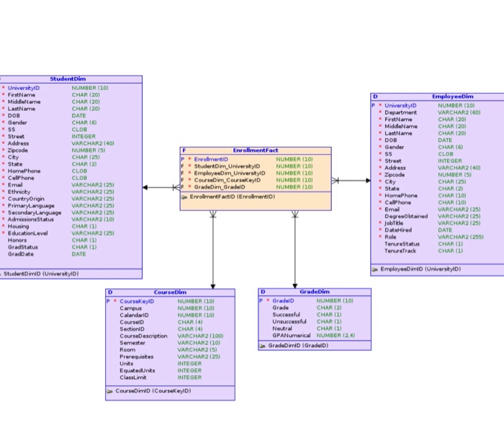The image size is (504, 448).
Task: Select the SecondaryLanguage column in StudentDim
Action: click(x=35, y=212)
